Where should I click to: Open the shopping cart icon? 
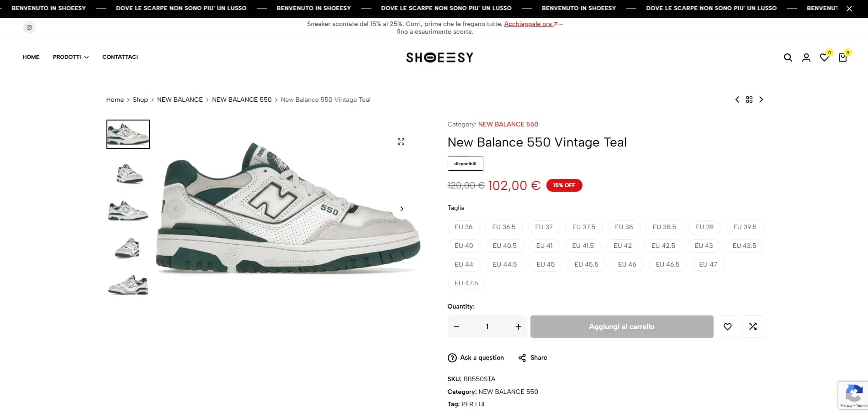pos(843,58)
